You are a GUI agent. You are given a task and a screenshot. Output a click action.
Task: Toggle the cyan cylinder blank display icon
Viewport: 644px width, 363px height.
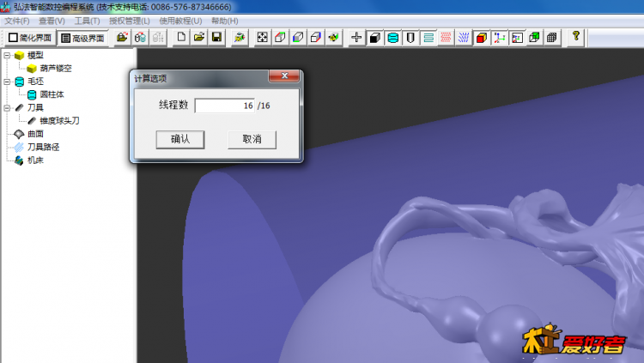(x=392, y=38)
